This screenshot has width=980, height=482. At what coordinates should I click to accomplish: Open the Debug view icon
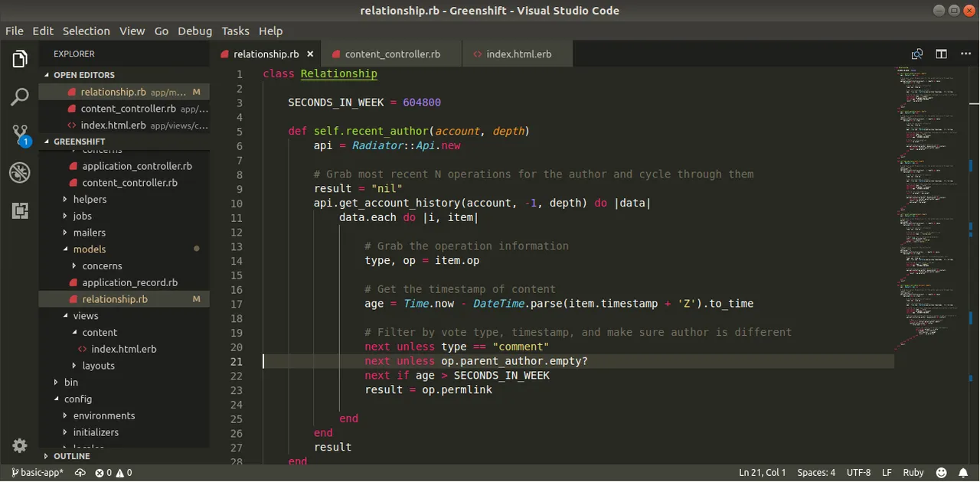[20, 173]
